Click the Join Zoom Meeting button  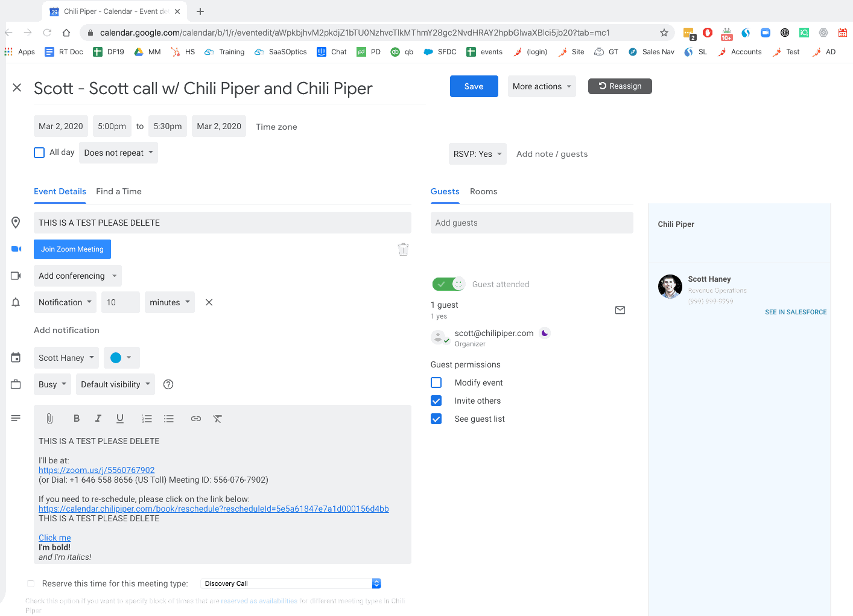(x=72, y=249)
